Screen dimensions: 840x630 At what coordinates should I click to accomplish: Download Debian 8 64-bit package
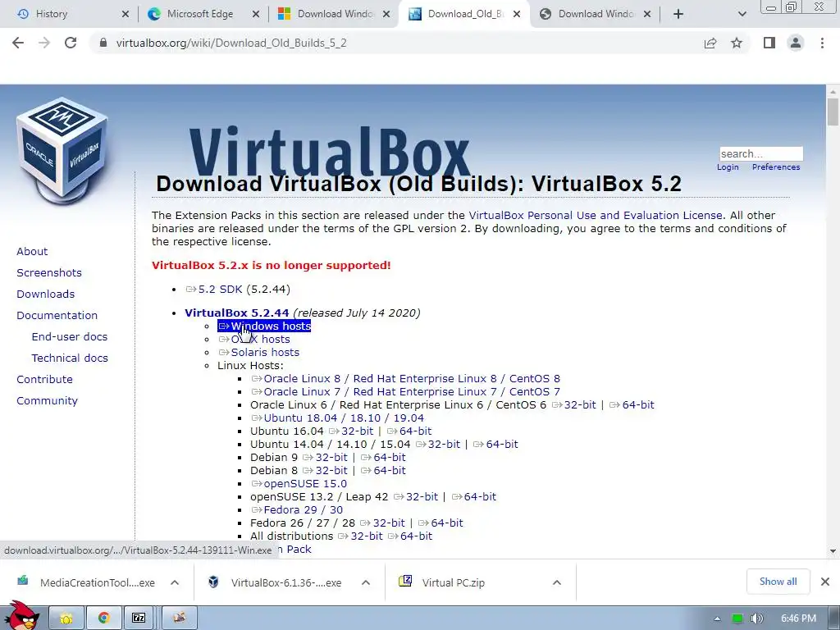click(383, 470)
